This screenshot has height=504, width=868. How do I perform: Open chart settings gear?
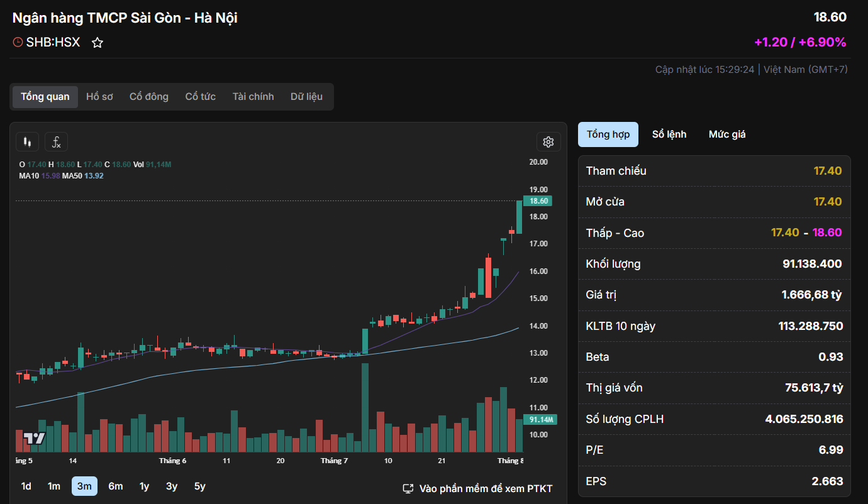point(548,142)
